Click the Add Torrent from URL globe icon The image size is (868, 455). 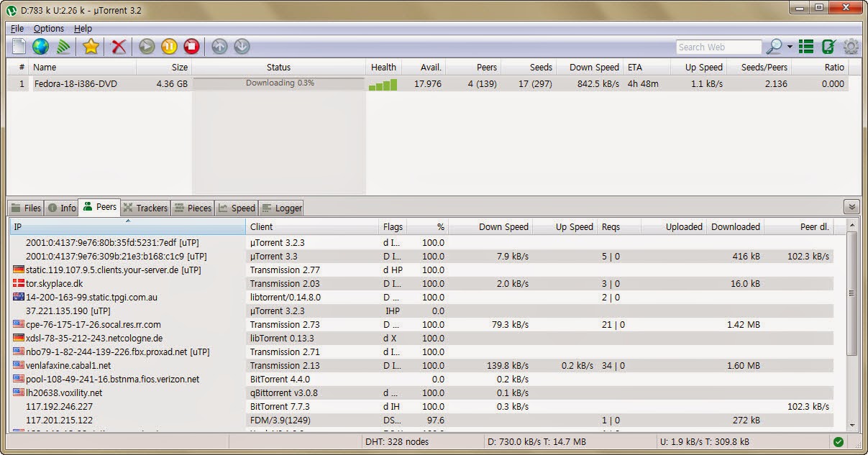[40, 47]
